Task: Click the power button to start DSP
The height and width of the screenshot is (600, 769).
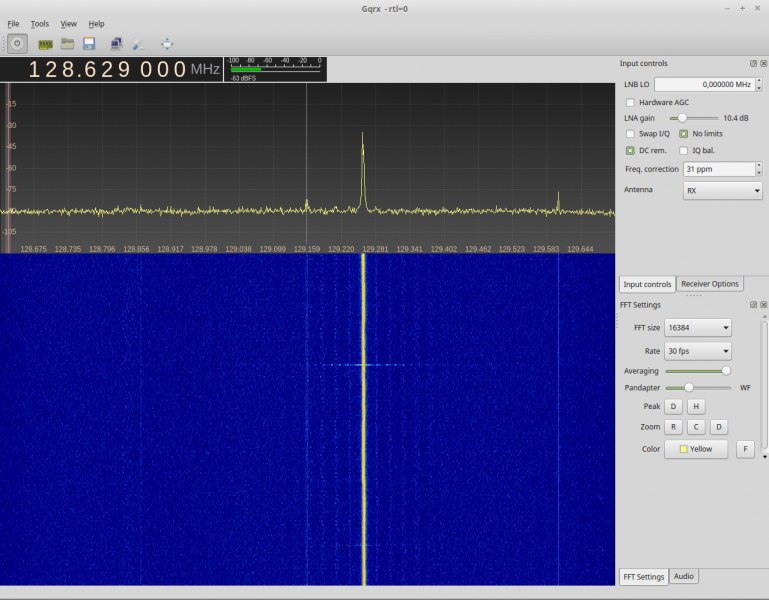Action: 17,44
